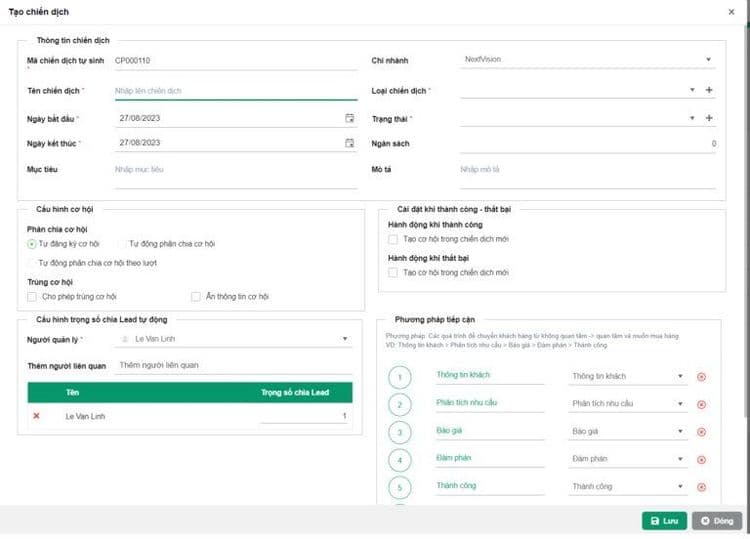Enable Cho phép trùng cơ hội checkbox
Image resolution: width=750 pixels, height=539 pixels.
(33, 297)
